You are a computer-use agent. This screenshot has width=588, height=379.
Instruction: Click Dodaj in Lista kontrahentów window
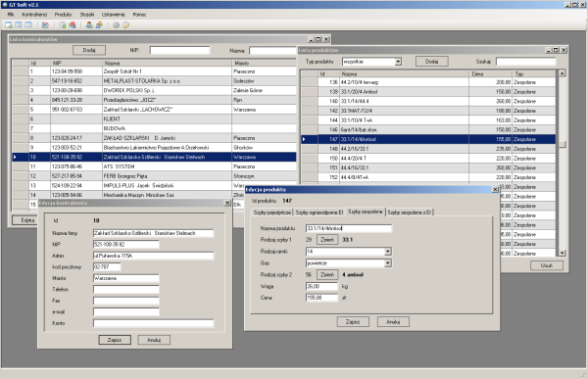(89, 50)
